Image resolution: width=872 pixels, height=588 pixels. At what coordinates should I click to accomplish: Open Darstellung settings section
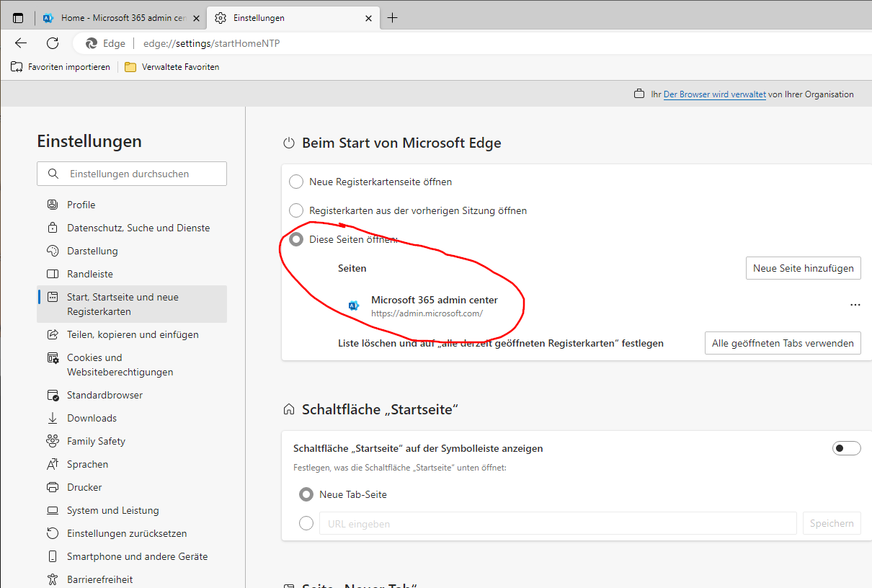[x=132, y=251]
